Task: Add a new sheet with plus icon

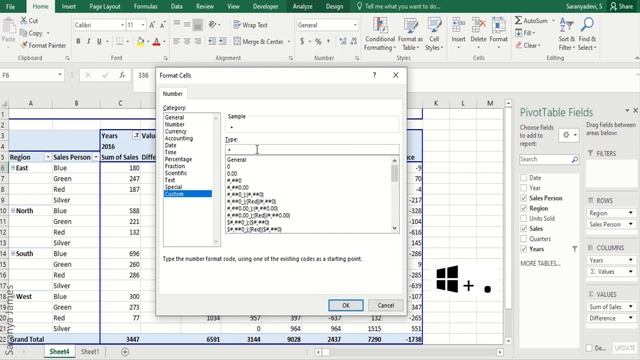Action: coord(125,351)
